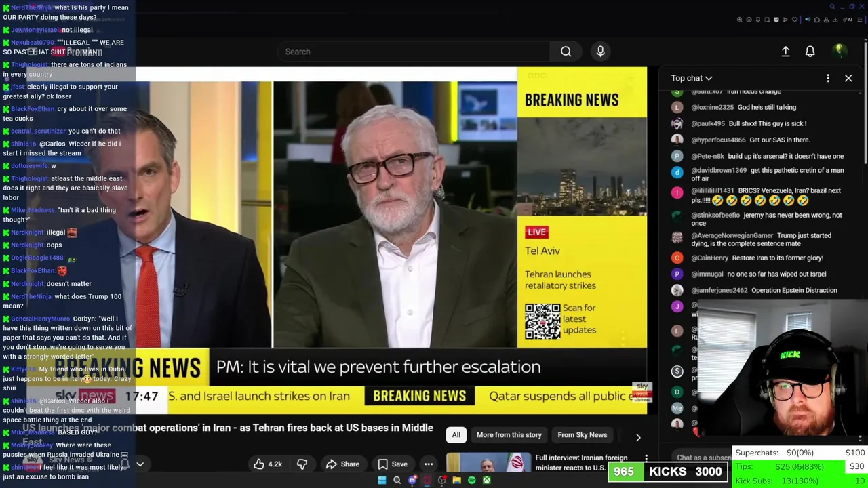Expand the video description chevron
Viewport: 868px width, 488px height.
coord(140,464)
